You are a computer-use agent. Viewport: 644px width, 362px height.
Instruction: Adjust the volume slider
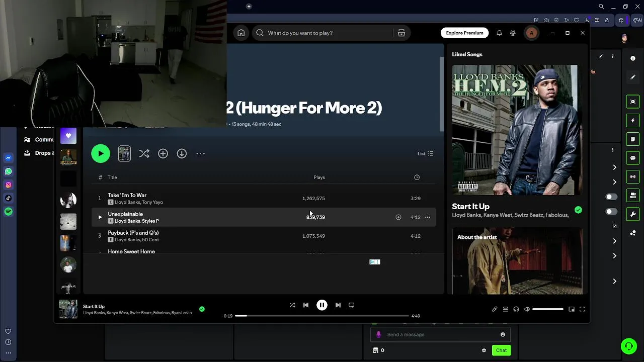tap(548, 309)
